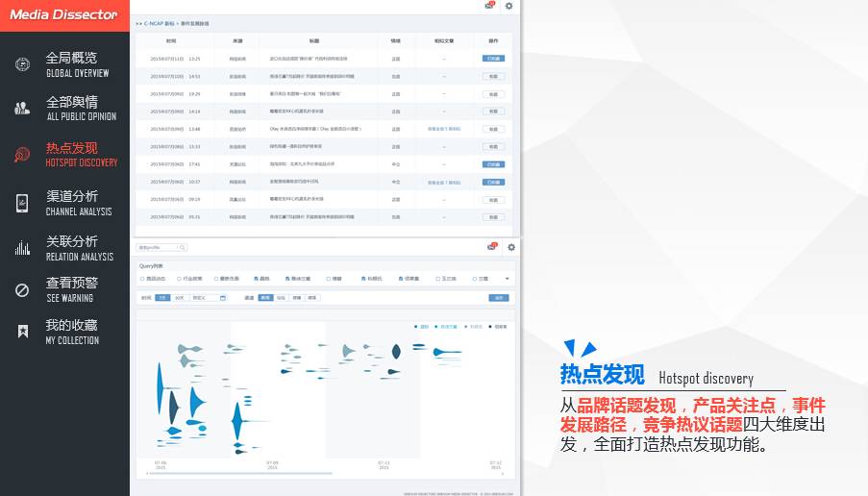Untick the first checked checkbox in Query list

click(x=256, y=279)
